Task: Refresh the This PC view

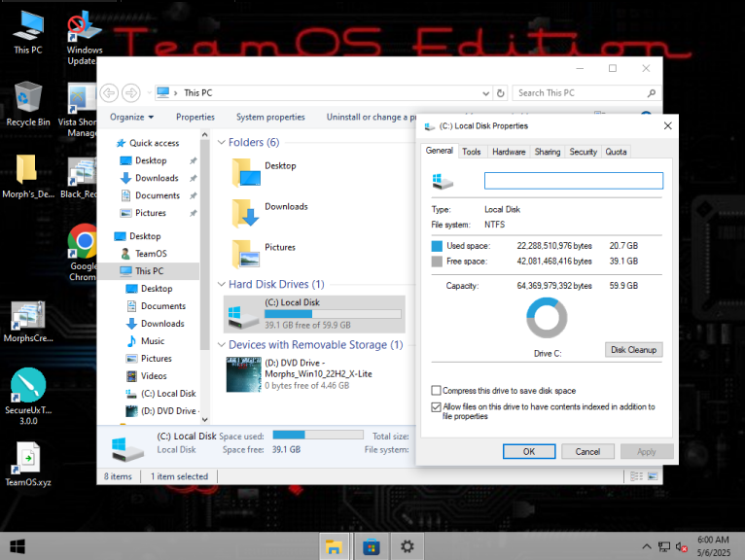Action: 500,93
